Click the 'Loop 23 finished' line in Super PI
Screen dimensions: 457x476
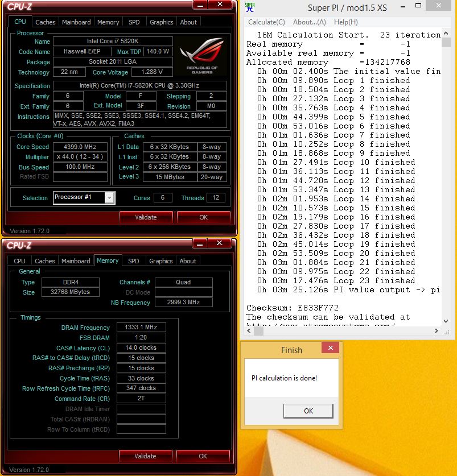point(336,280)
